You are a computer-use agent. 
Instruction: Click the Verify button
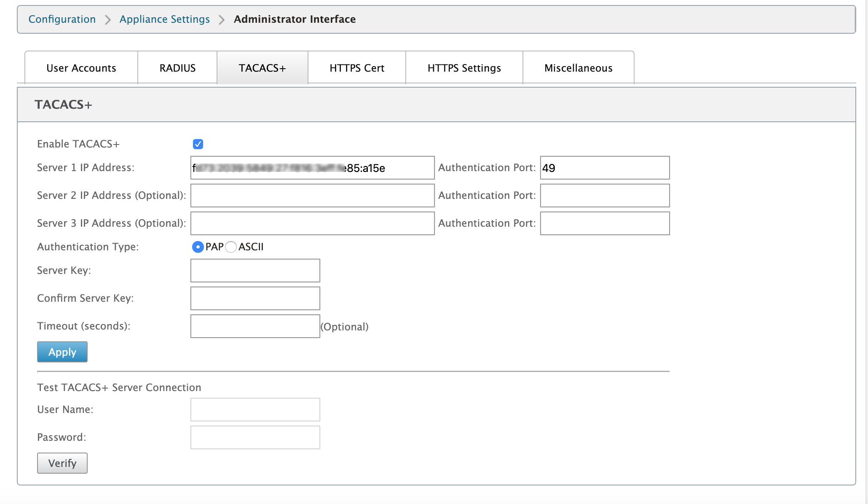[x=62, y=463]
